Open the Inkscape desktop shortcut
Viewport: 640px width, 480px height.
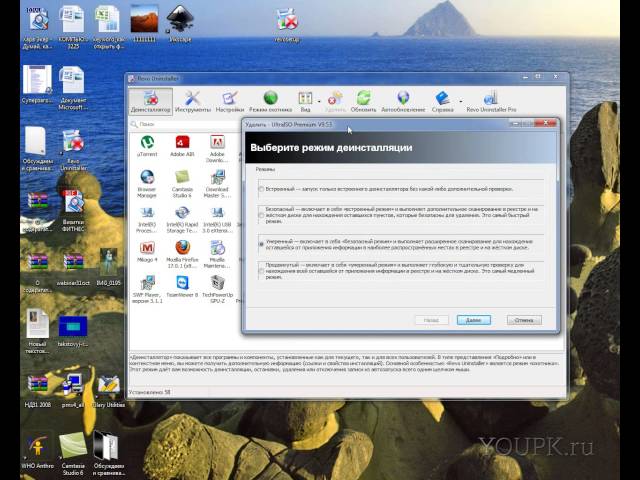tap(180, 24)
